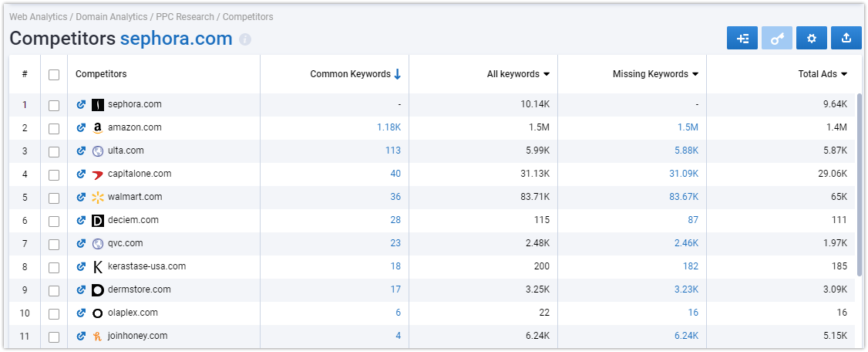Click the info icon beside sephora.com title
The height and width of the screenshot is (352, 868).
point(245,39)
